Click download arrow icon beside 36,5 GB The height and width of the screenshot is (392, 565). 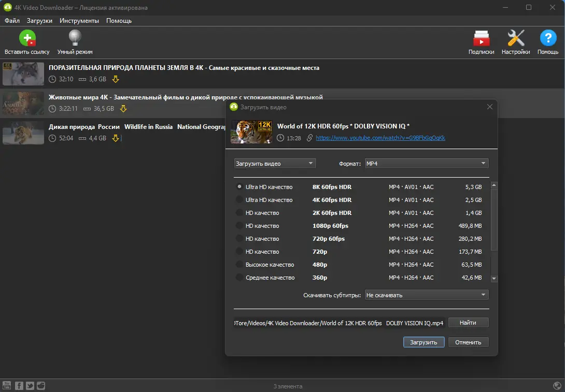tap(123, 109)
